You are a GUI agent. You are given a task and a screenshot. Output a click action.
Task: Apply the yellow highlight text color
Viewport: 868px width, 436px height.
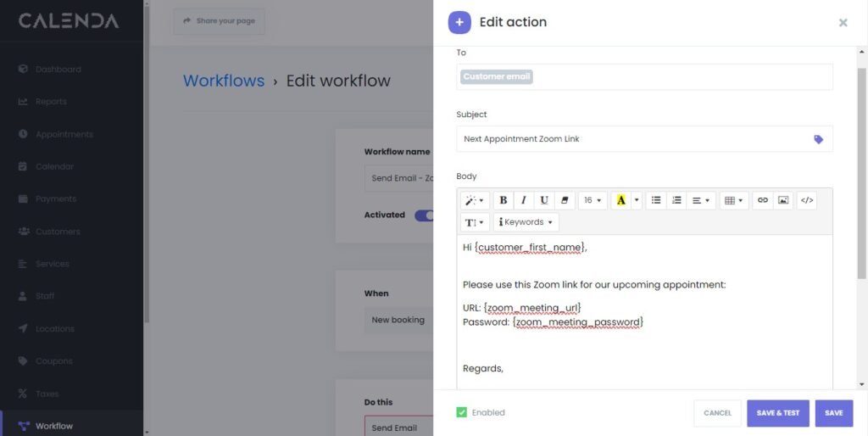pyautogui.click(x=621, y=200)
